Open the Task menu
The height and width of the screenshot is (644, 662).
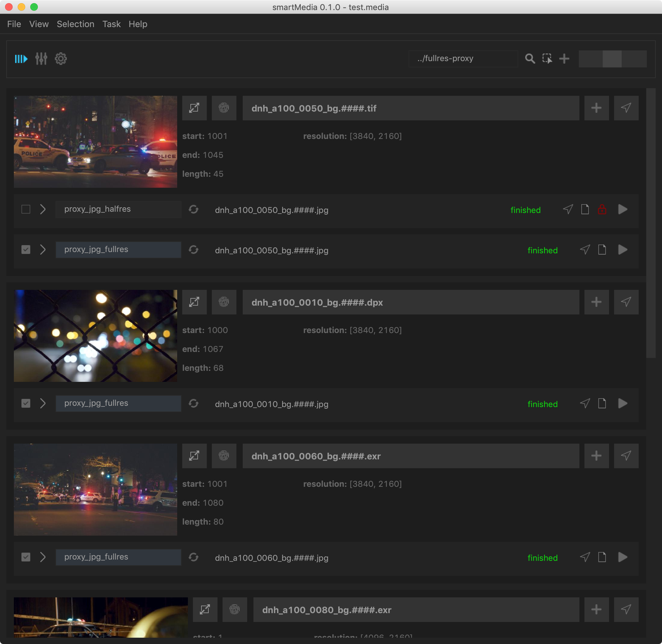(111, 24)
